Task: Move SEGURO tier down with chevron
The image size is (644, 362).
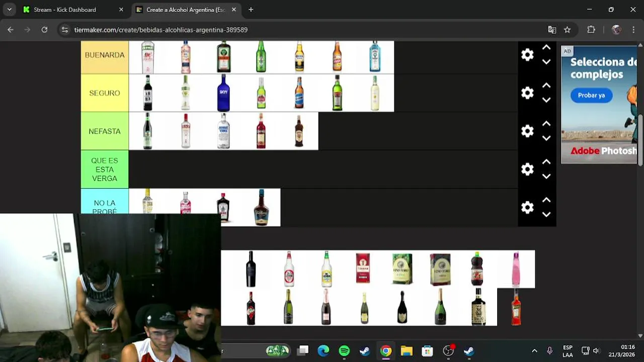Action: coord(546,100)
